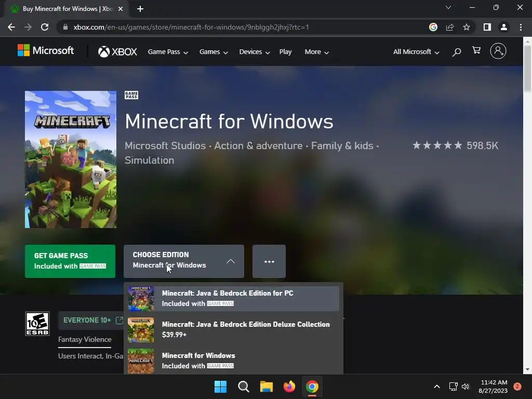Screen dimensions: 532x399
Task: Open the shopping cart
Action: point(476,50)
